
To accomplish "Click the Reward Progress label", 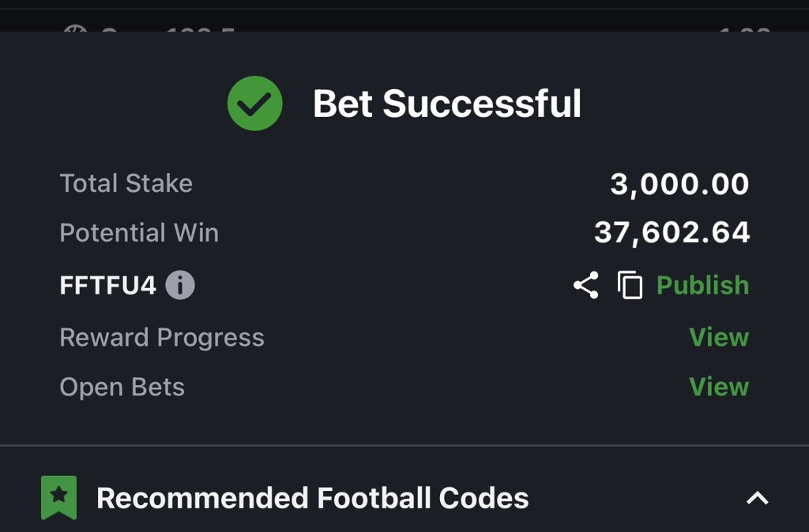I will point(162,337).
